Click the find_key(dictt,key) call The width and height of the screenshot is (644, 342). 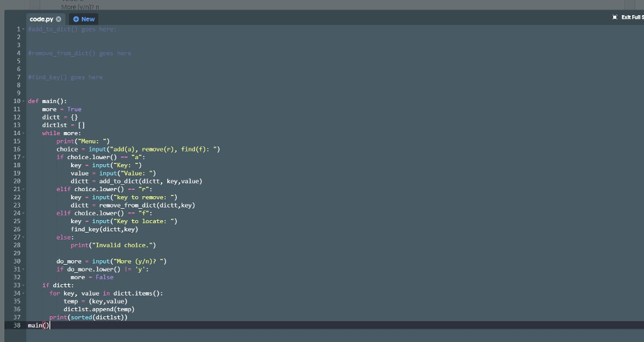[x=104, y=229]
